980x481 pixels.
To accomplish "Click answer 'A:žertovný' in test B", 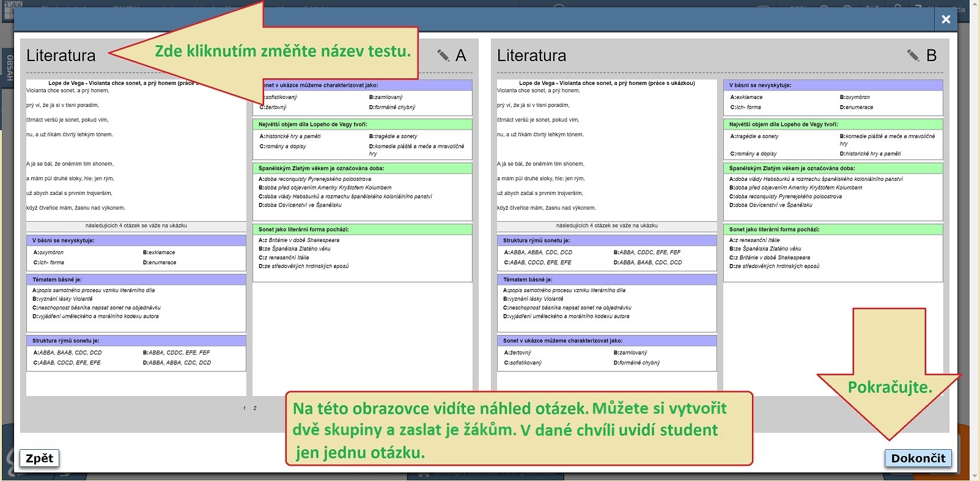I will 518,353.
